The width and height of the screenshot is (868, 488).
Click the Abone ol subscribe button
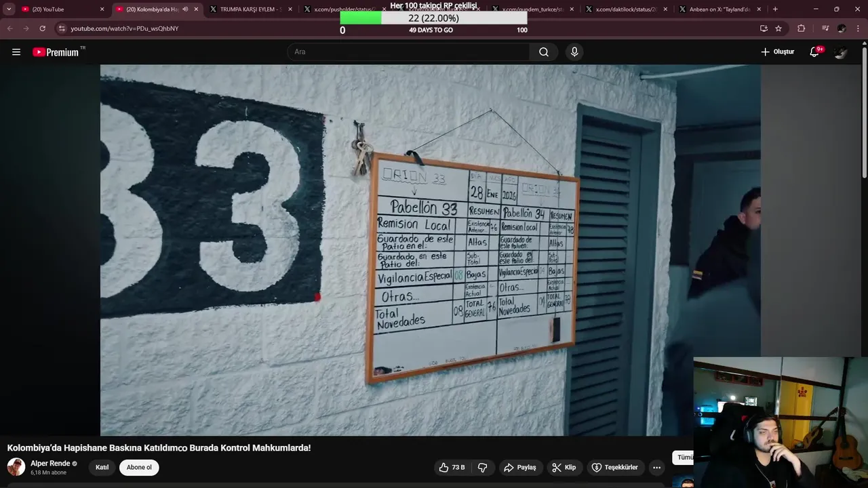point(139,468)
